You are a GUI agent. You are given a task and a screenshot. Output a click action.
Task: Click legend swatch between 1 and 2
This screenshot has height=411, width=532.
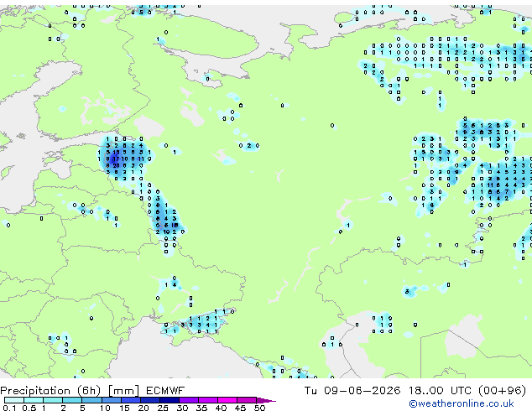coord(53,400)
